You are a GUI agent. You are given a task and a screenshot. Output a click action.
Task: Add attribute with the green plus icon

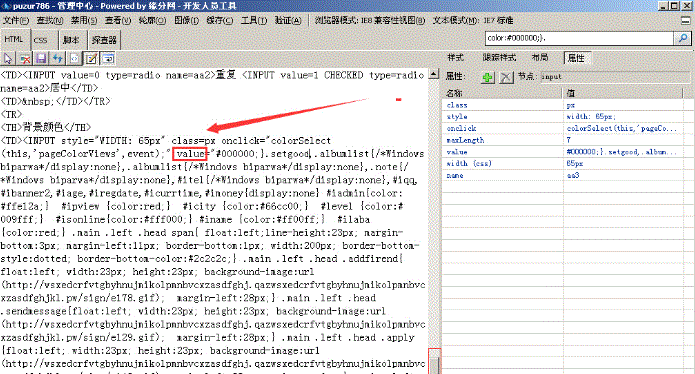tap(488, 77)
